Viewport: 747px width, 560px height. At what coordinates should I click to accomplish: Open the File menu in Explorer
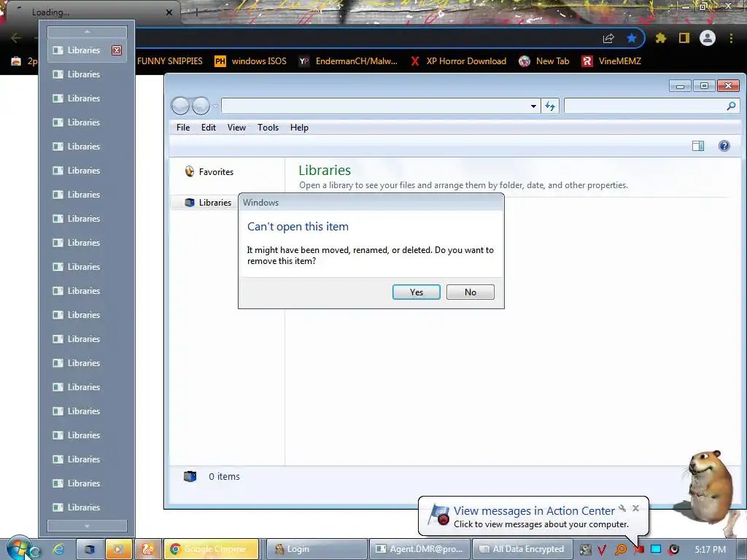(x=183, y=127)
